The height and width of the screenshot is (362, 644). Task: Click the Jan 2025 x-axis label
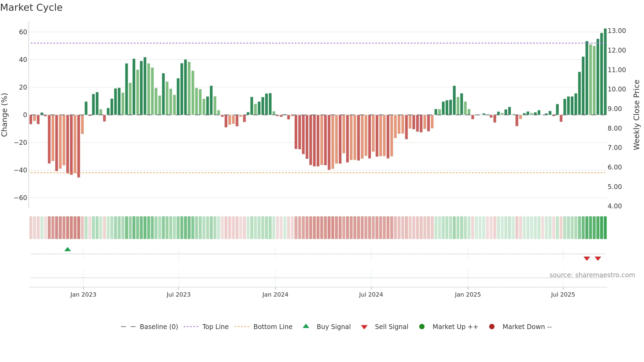pos(468,294)
